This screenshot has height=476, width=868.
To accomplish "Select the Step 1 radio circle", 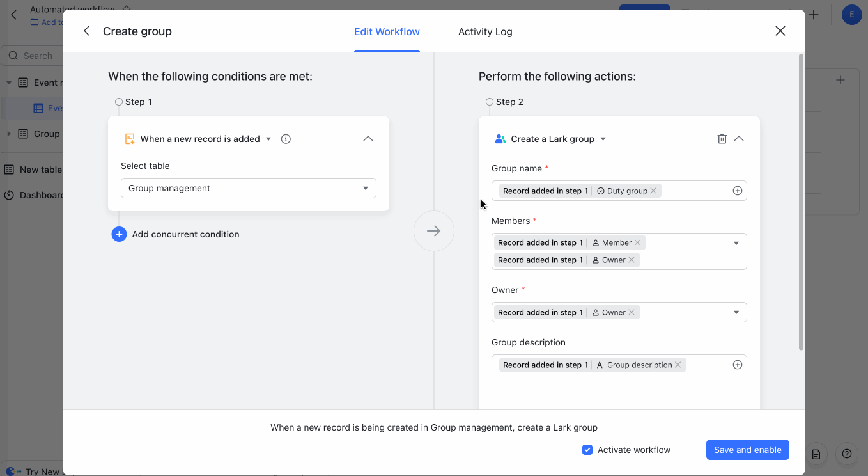I will [118, 101].
